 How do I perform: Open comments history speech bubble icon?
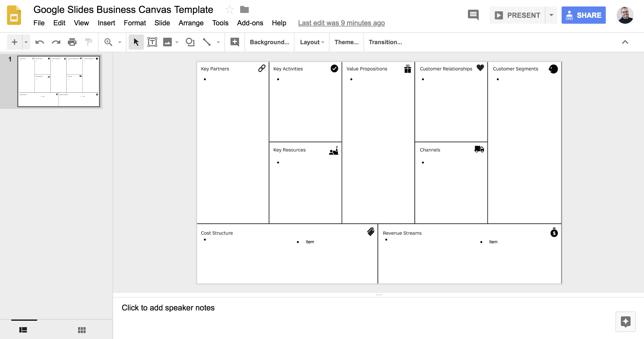[x=473, y=15]
